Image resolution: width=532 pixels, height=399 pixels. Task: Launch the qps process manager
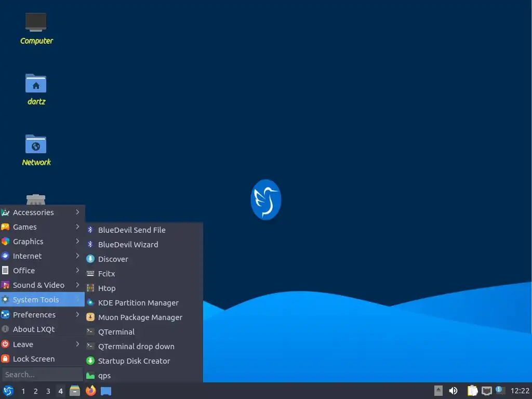coord(144,376)
